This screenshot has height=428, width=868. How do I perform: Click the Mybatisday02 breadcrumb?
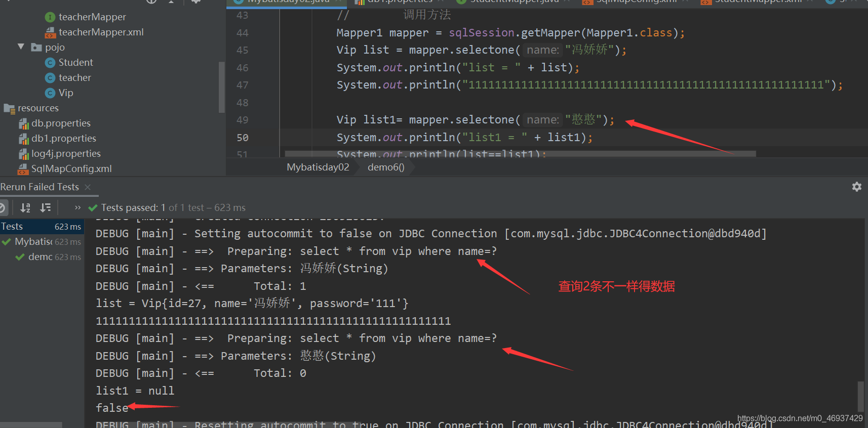point(318,167)
